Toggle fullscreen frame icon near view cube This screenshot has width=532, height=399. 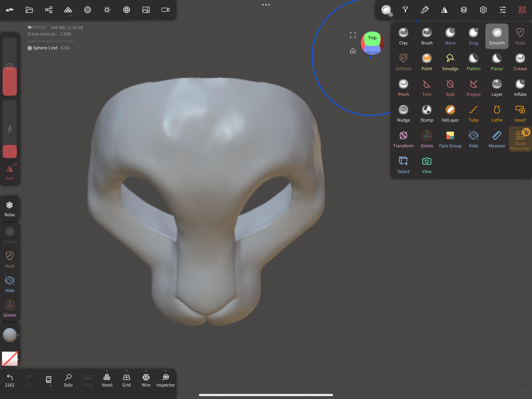[353, 35]
